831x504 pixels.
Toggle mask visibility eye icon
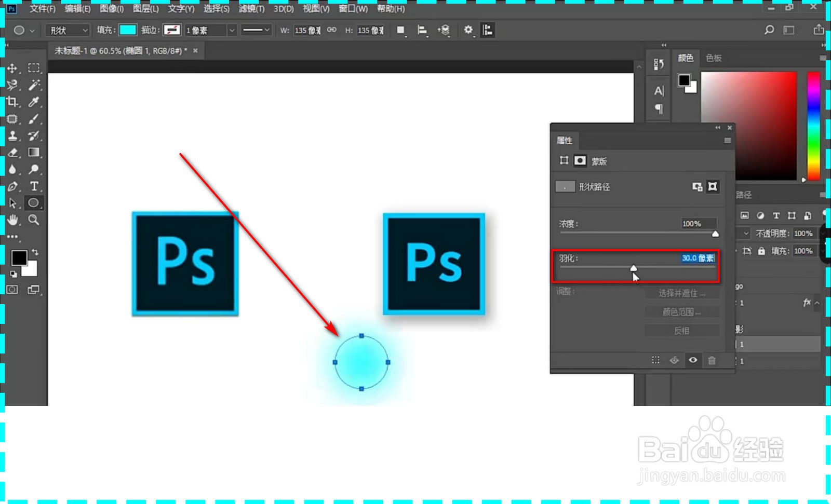point(693,360)
